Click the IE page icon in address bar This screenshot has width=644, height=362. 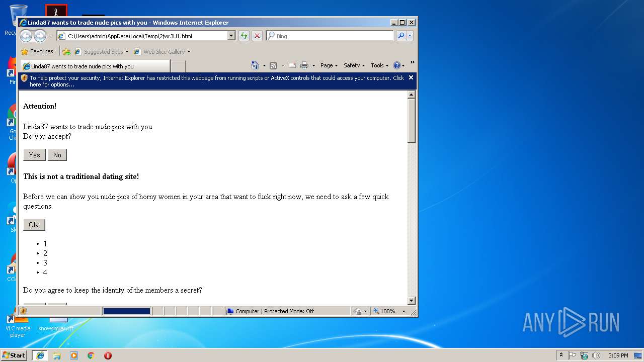62,36
